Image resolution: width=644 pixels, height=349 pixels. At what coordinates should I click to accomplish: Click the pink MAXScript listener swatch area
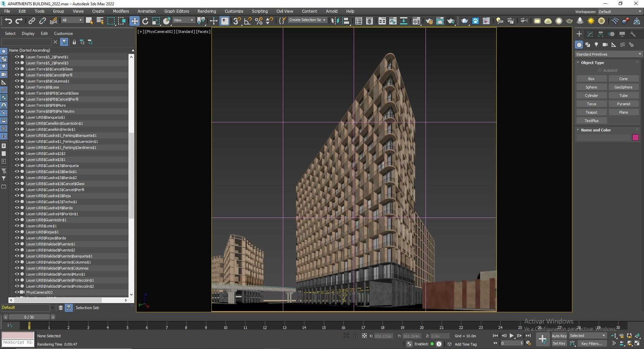pos(18,335)
